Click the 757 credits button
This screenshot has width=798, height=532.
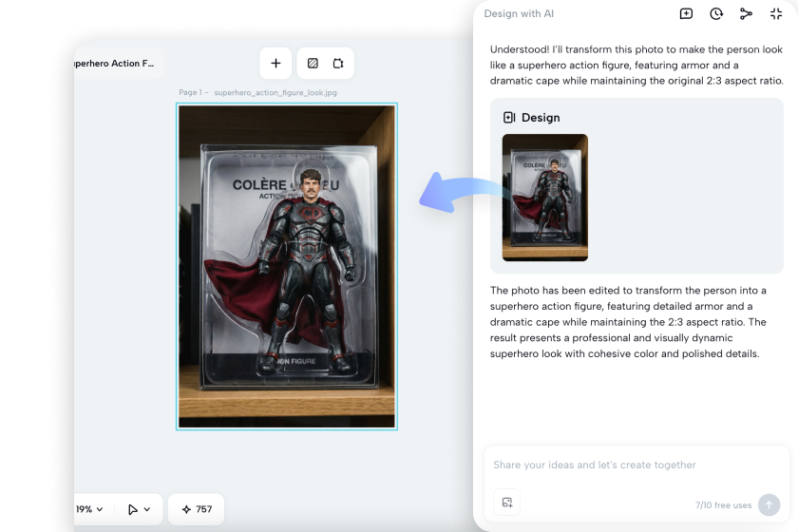click(x=197, y=509)
